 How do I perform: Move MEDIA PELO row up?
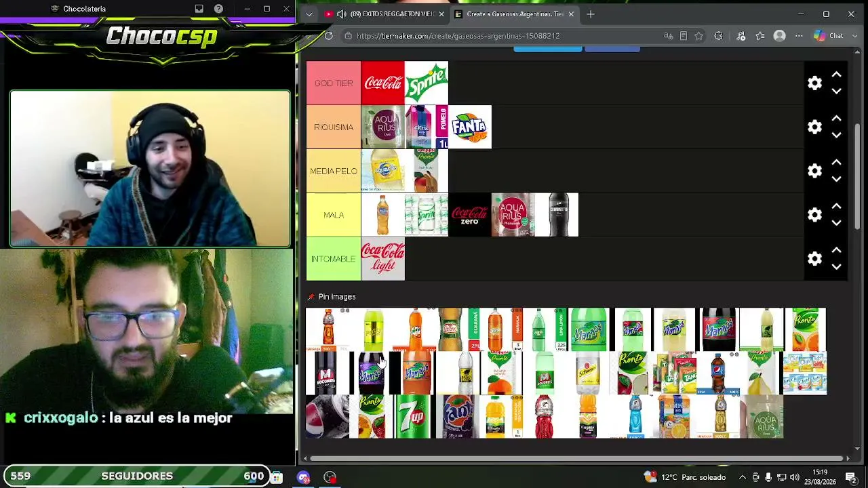tap(836, 163)
